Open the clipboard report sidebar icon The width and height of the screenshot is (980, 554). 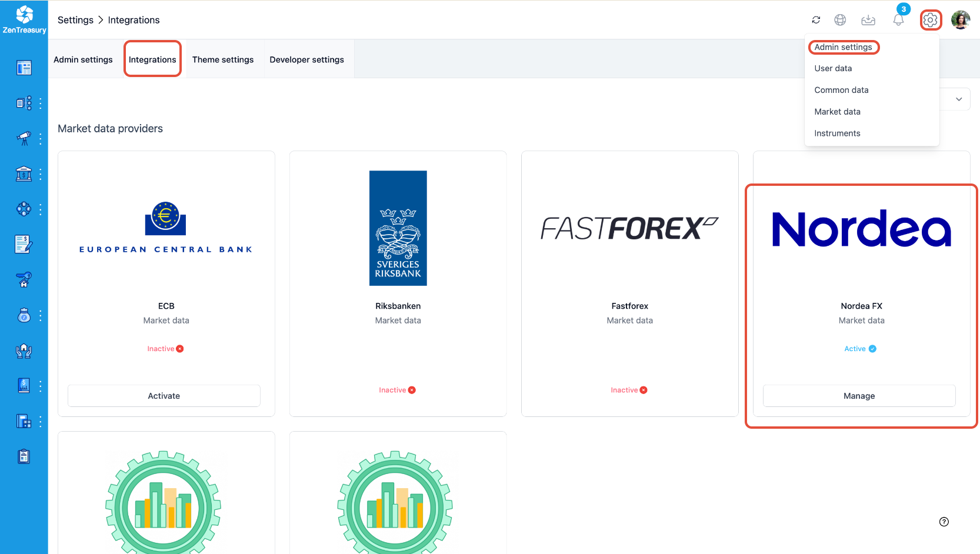[24, 456]
